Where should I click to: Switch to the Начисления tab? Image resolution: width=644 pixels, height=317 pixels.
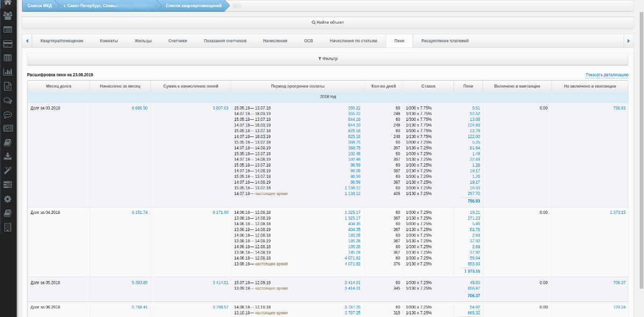(275, 41)
